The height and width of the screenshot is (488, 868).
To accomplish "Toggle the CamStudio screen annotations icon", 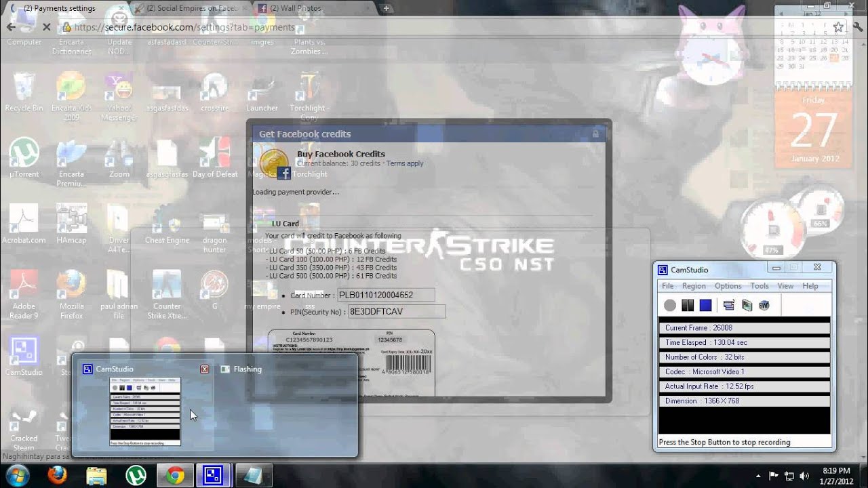I will (x=729, y=306).
